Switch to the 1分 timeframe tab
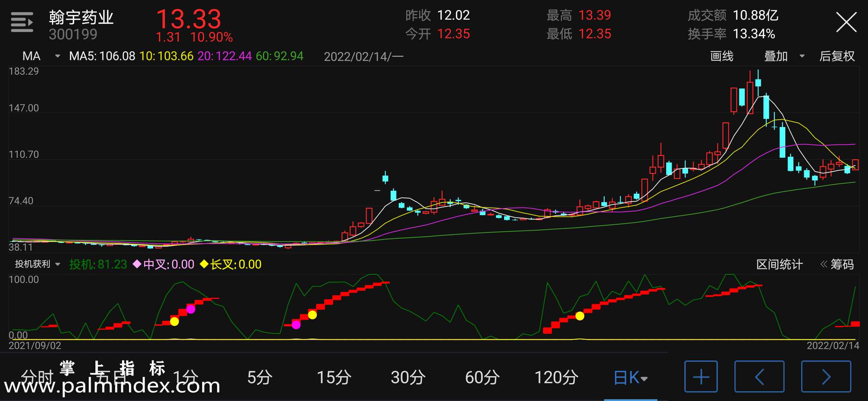868x401 pixels. coord(185,378)
